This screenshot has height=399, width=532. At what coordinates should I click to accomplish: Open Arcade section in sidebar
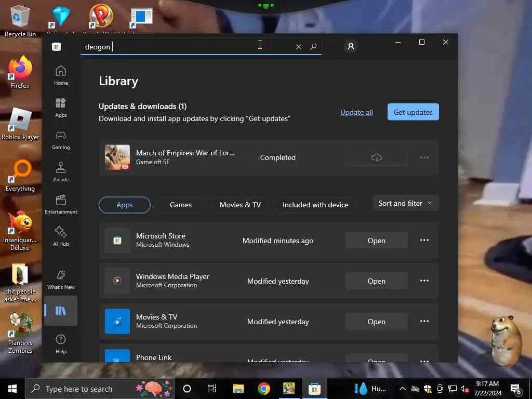click(x=61, y=172)
